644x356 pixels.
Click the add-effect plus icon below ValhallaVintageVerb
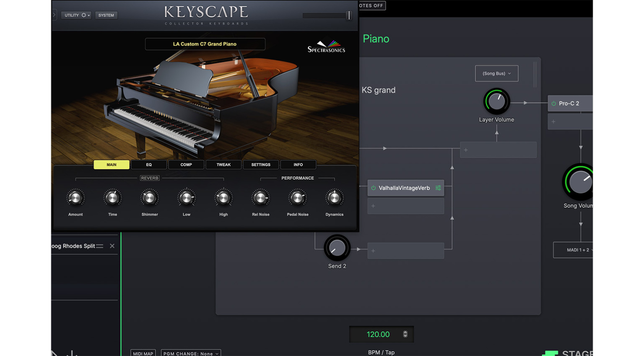pos(373,206)
